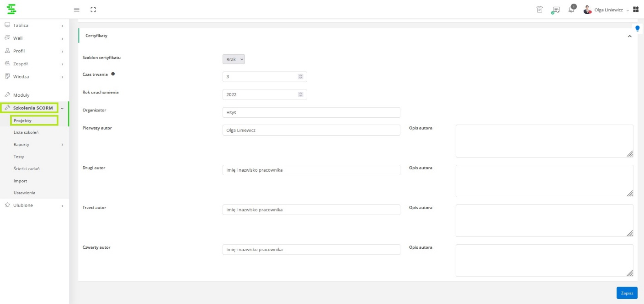Click the Drugi autor input field

[311, 170]
